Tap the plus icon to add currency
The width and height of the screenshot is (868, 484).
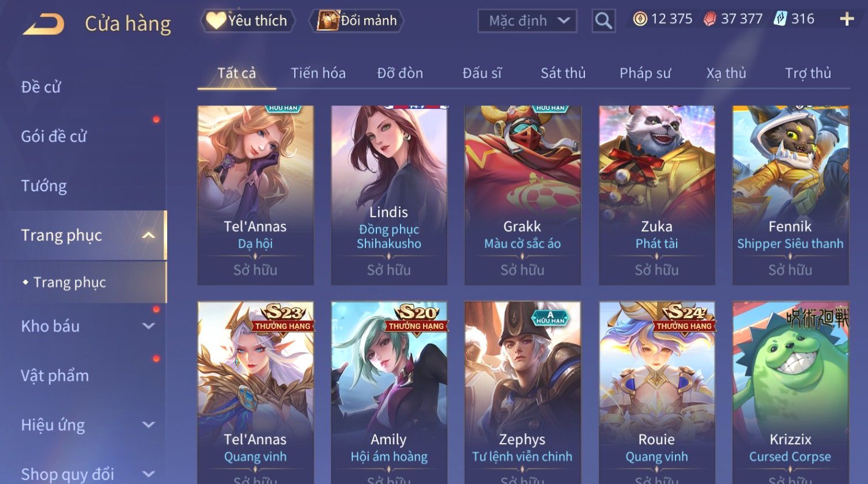coord(847,20)
